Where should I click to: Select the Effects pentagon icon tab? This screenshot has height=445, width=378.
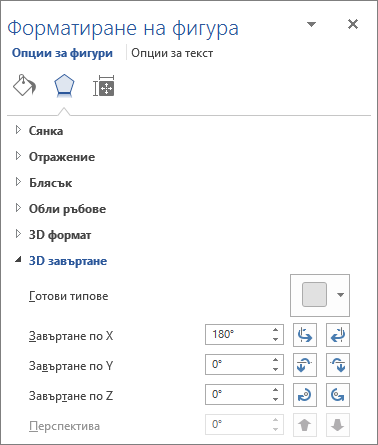(x=64, y=86)
